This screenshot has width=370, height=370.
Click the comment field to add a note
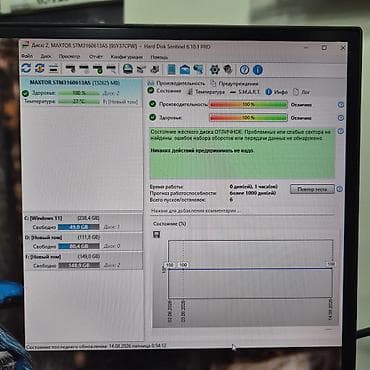pyautogui.click(x=243, y=211)
